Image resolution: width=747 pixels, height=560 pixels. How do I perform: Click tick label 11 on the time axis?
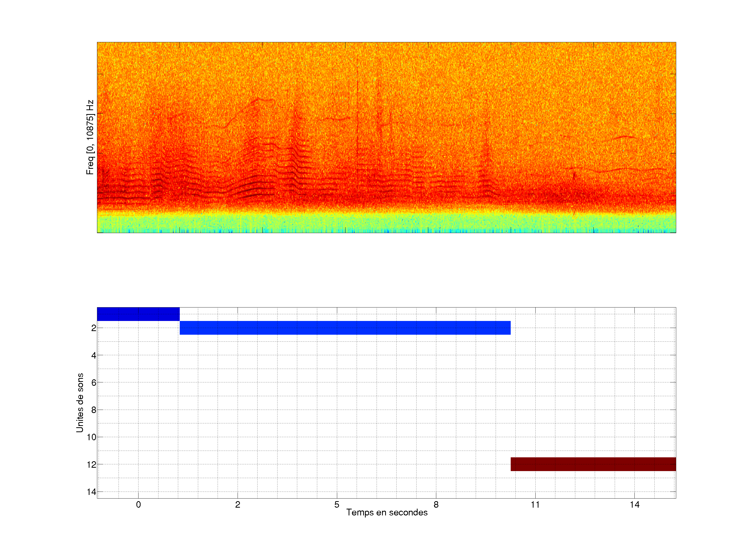(x=535, y=505)
